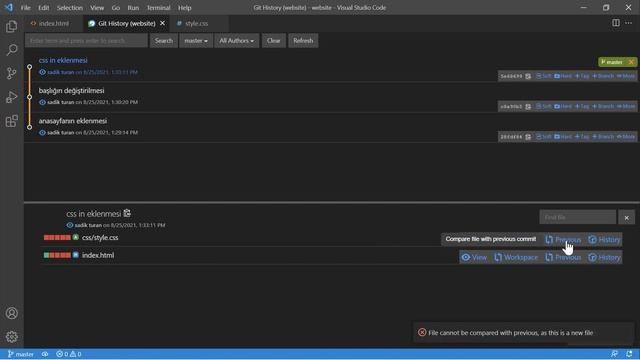The height and width of the screenshot is (360, 640).
Task: Focus the commit search input field
Action: coord(86,40)
